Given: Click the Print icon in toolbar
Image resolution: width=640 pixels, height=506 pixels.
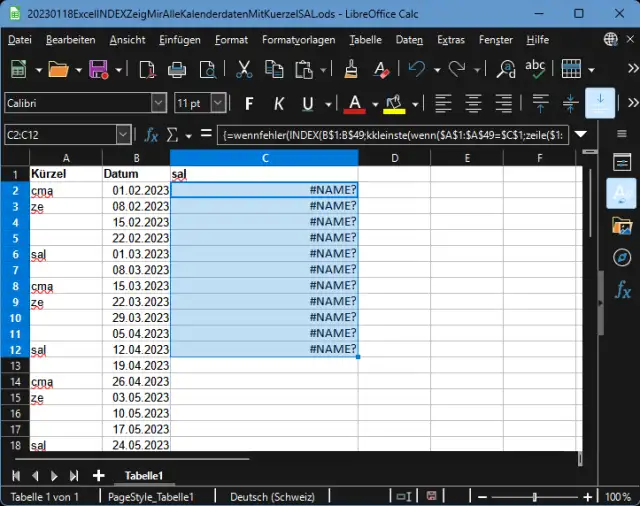Looking at the screenshot, I should coord(177,69).
